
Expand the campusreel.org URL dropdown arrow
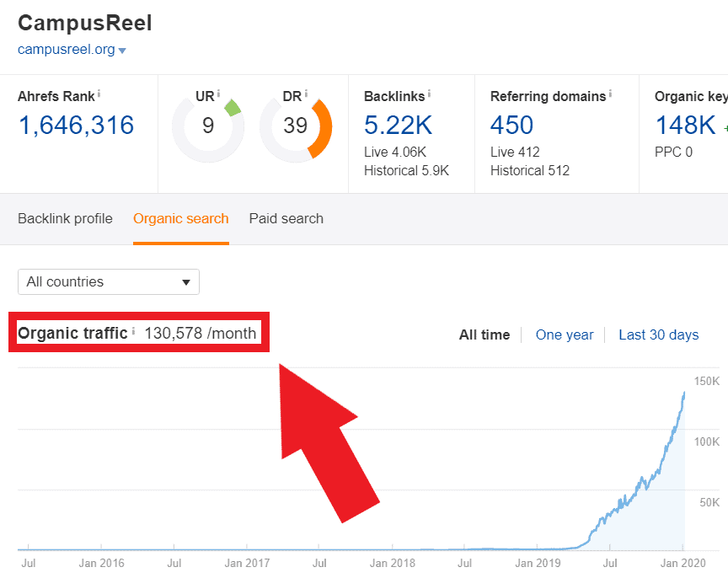[122, 51]
